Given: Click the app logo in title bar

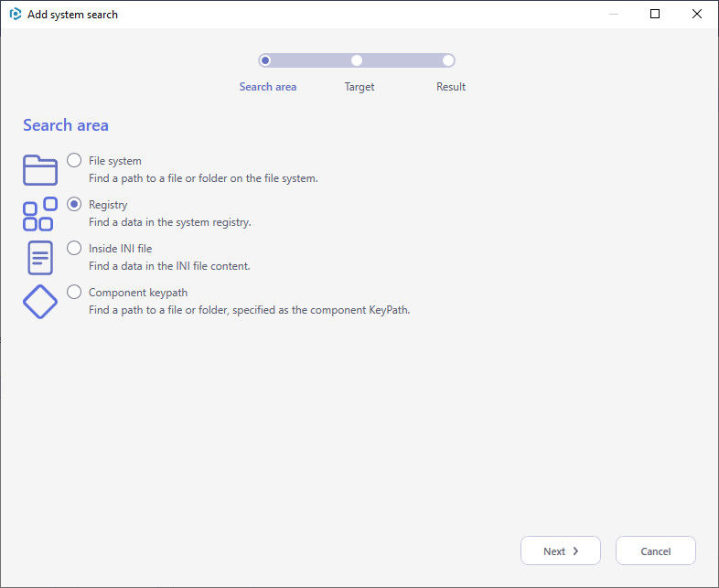Looking at the screenshot, I should [x=16, y=15].
